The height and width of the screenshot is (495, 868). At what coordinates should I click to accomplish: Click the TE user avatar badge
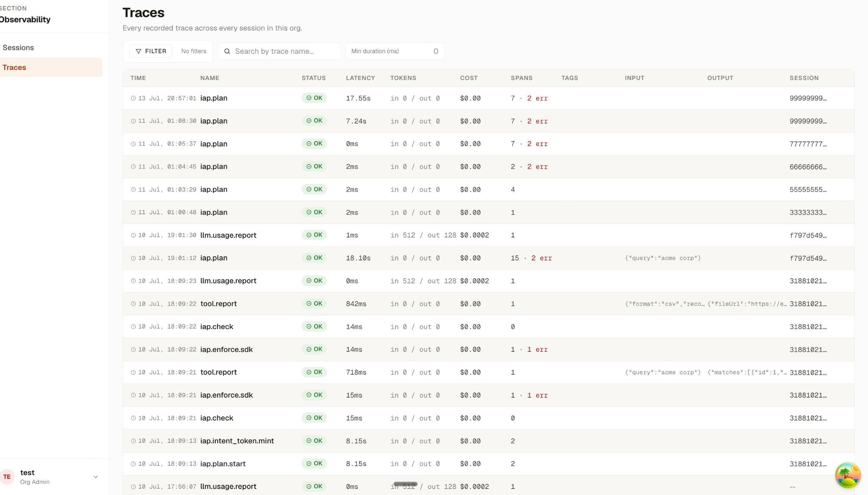(x=7, y=477)
